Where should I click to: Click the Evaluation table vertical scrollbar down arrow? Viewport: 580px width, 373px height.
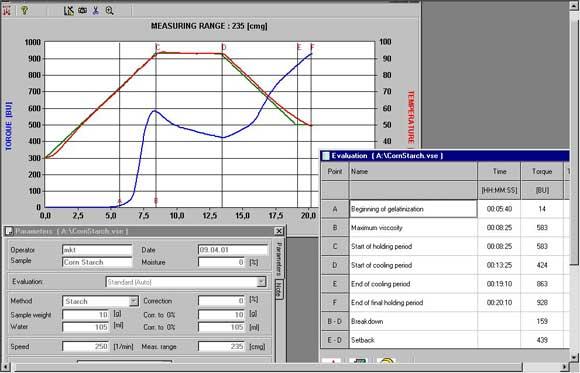click(574, 357)
